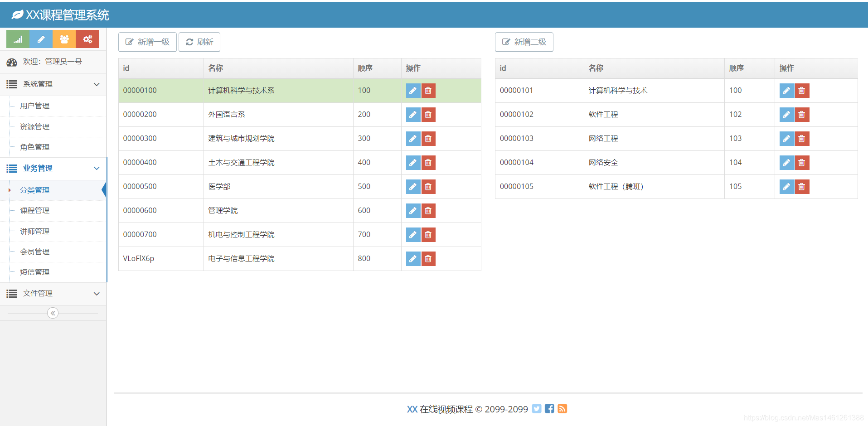Viewport: 868px width, 426px height.
Task: Select the 00000104 id cell
Action: pyautogui.click(x=539, y=163)
